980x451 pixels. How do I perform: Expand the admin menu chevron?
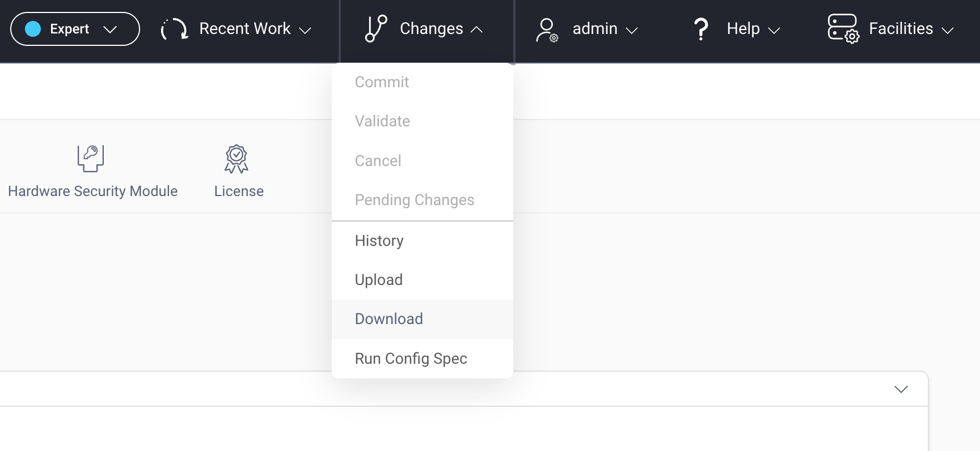(x=632, y=31)
